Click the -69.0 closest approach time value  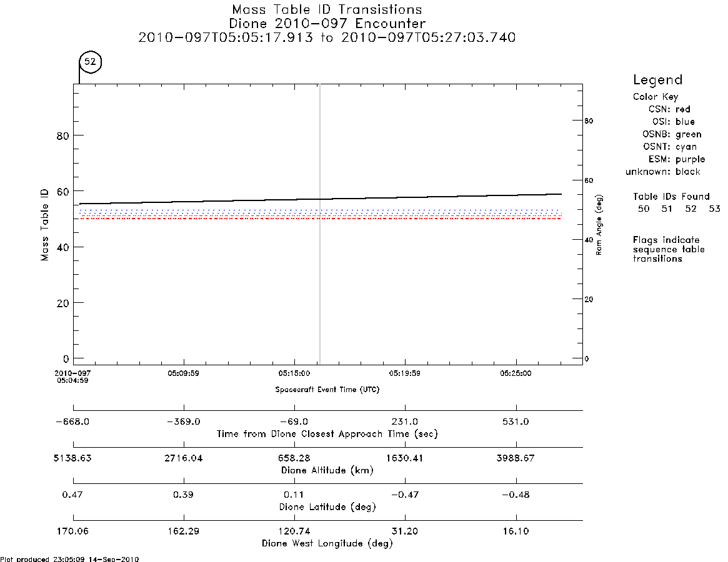tap(294, 422)
